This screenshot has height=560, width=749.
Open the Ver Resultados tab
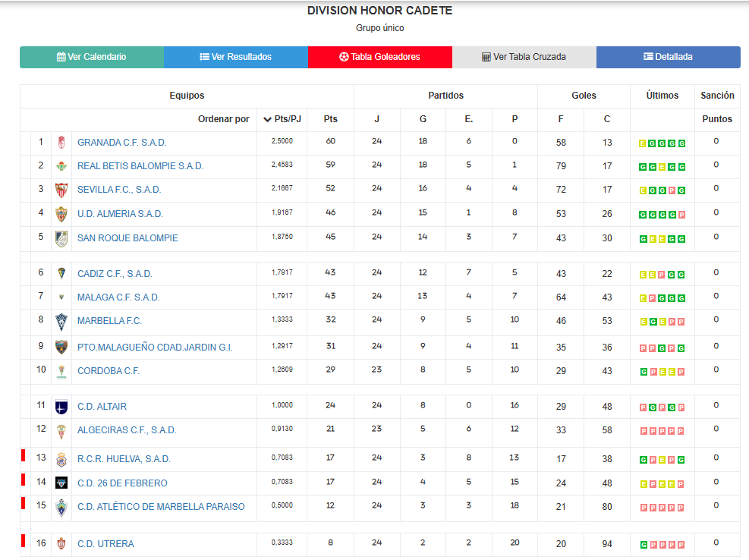236,57
